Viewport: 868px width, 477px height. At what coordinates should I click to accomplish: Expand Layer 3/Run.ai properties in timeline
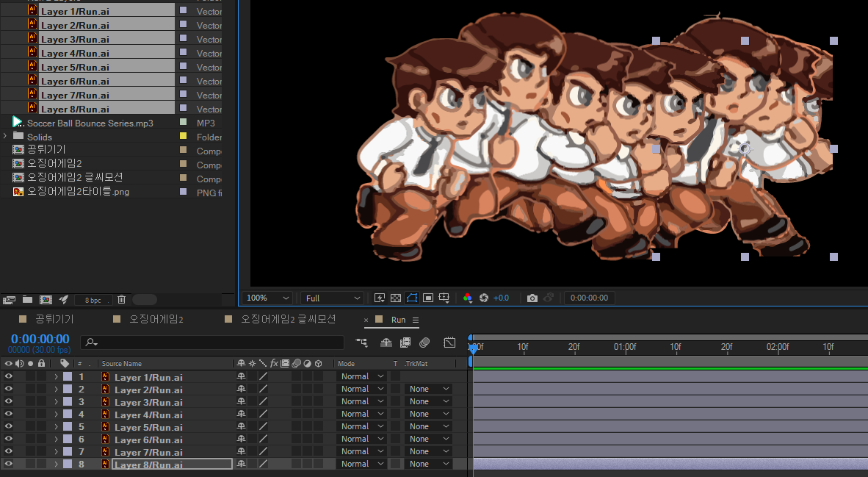tap(56, 401)
